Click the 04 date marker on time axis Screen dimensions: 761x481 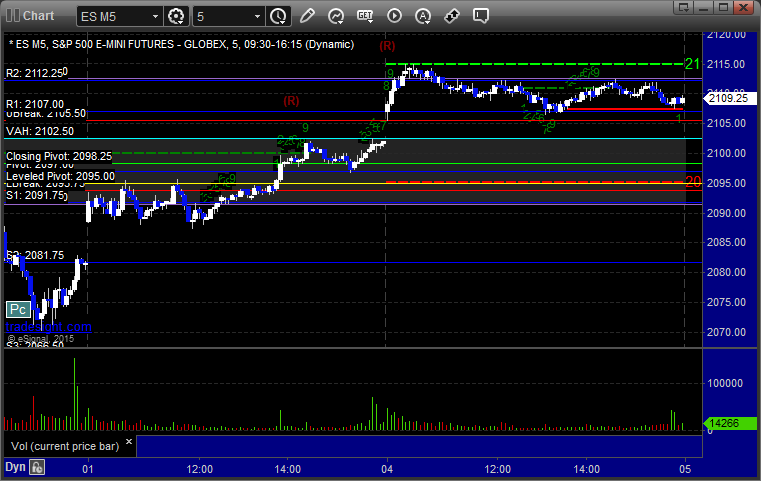387,469
